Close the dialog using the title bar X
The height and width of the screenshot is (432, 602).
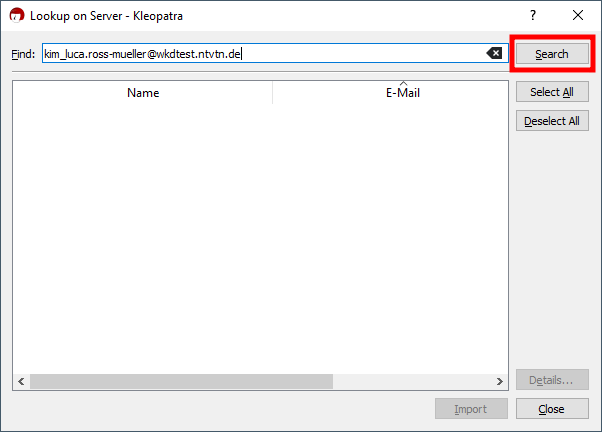[578, 16]
